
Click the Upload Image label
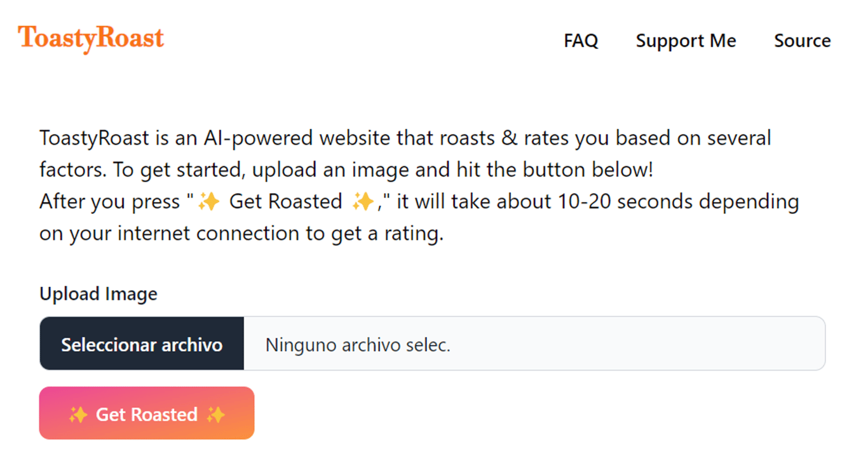[x=98, y=294]
